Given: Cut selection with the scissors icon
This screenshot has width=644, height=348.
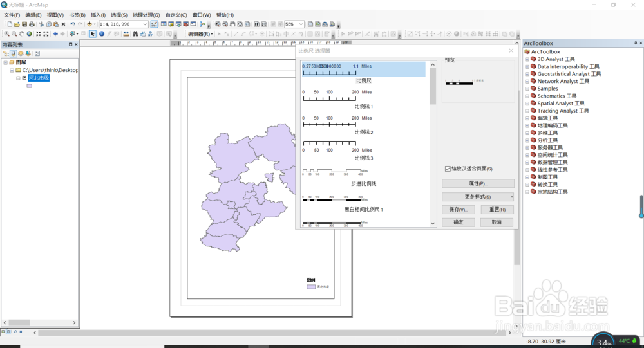Looking at the screenshot, I should tap(41, 24).
